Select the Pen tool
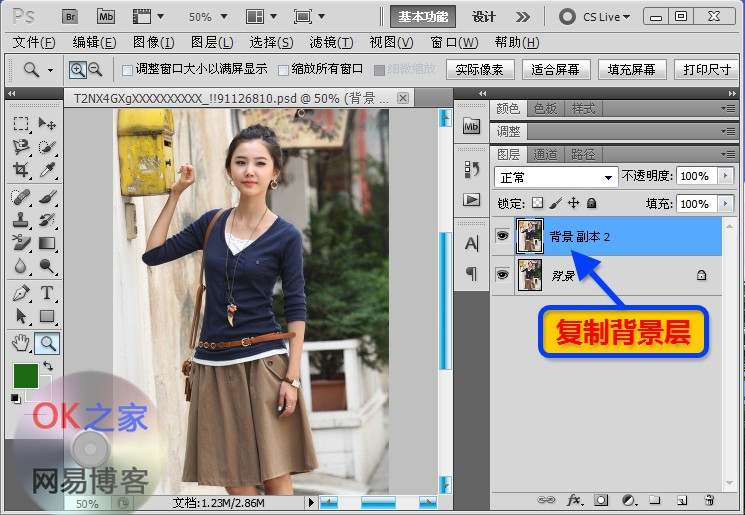 coord(21,293)
